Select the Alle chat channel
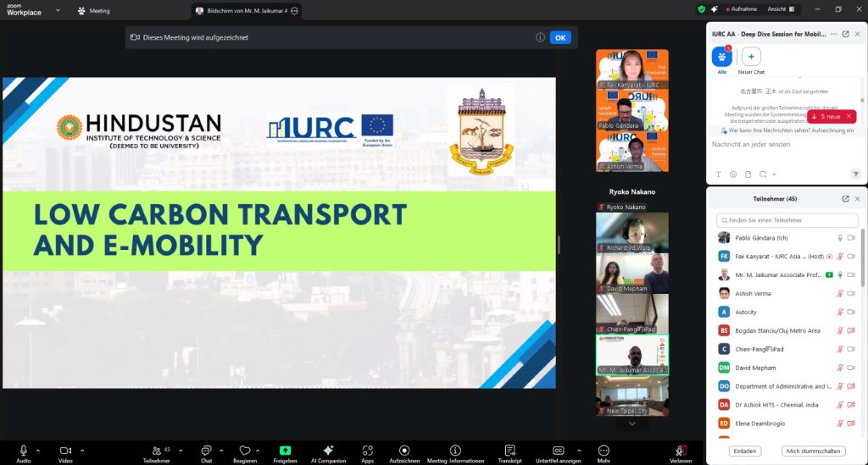Image resolution: width=868 pixels, height=465 pixels. click(722, 57)
